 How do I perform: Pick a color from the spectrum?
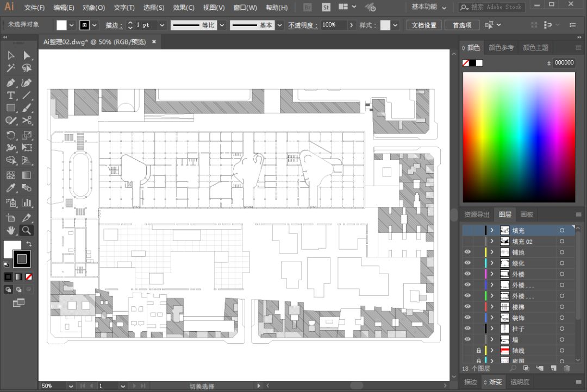[519, 137]
